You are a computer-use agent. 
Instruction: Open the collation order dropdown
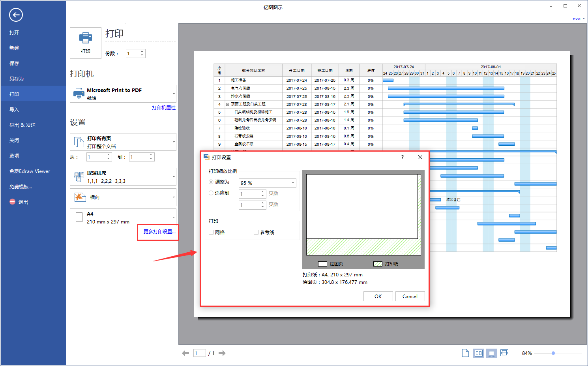point(174,177)
